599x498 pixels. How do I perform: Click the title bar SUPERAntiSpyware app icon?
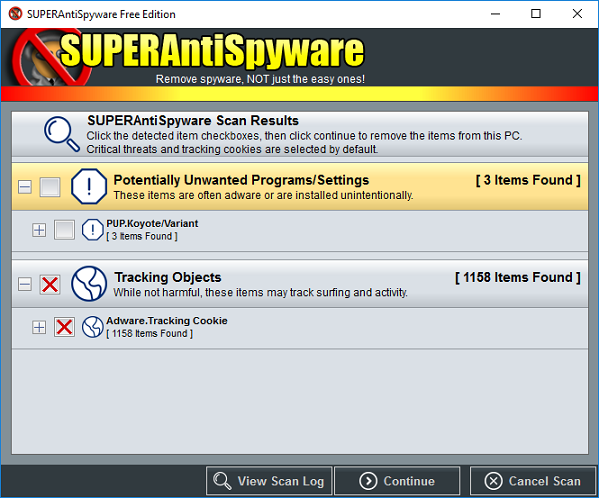click(15, 14)
